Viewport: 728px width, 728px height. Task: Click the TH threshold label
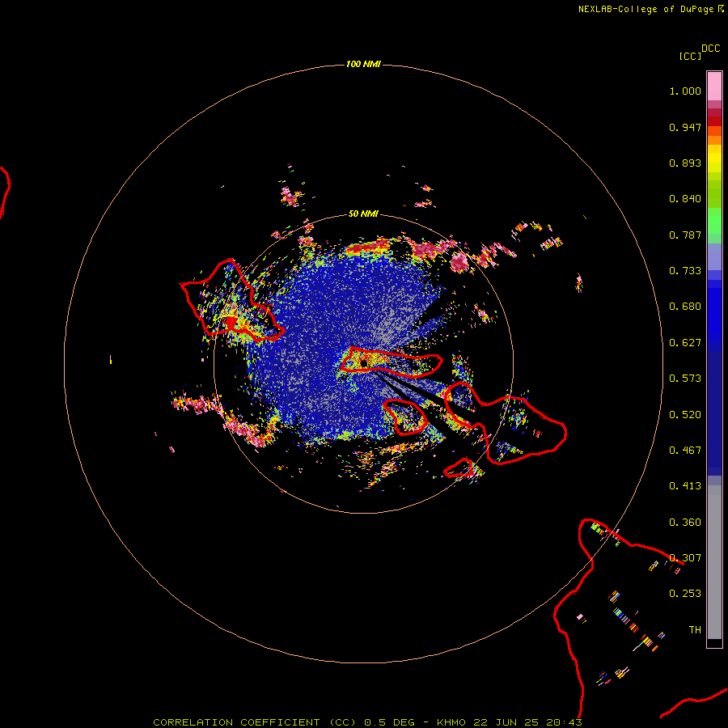click(x=695, y=630)
